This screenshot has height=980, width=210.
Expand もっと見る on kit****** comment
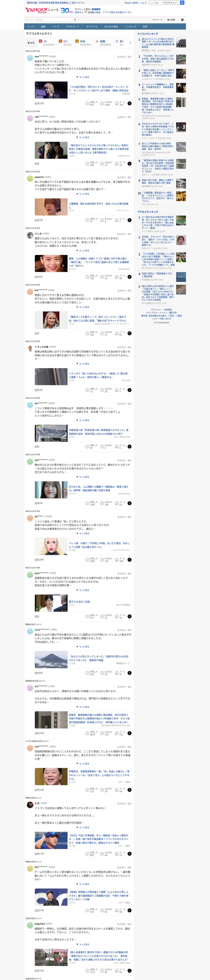(x=83, y=533)
